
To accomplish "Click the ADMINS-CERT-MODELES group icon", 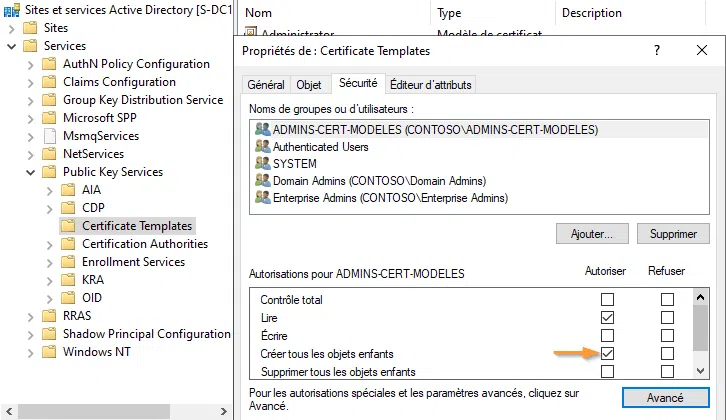I will click(x=263, y=129).
